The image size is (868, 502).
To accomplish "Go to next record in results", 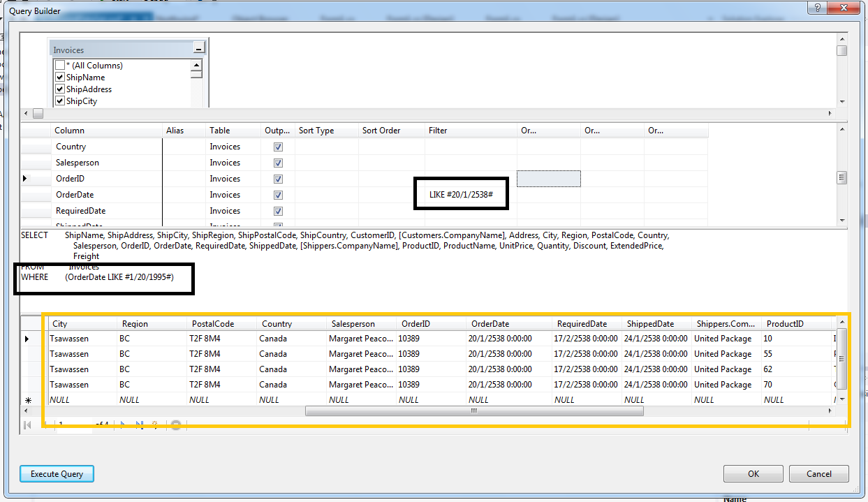I will click(x=124, y=425).
